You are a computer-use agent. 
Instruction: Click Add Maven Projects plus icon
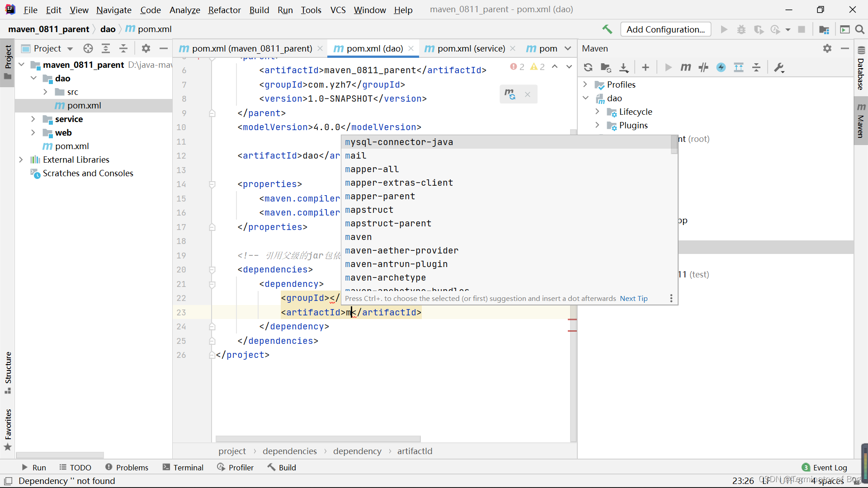click(646, 67)
